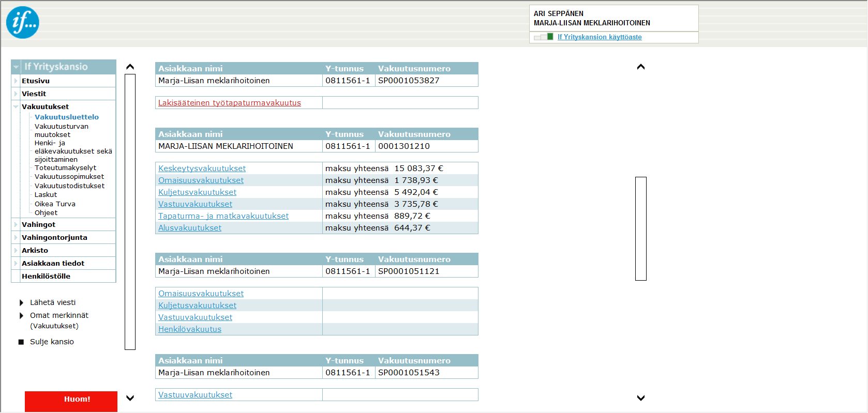Screen dimensions: 868x413
Task: Expand the Asiakkaan tiedot arrow
Action: tap(16, 263)
